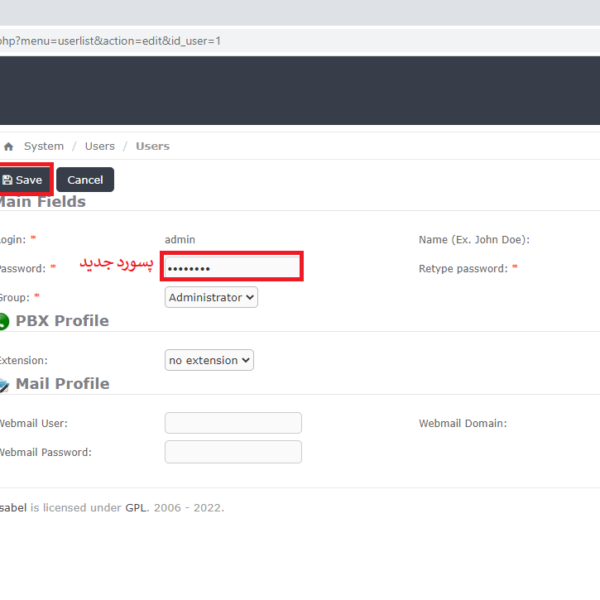Open the Group dropdown showing Administrator

pos(211,297)
